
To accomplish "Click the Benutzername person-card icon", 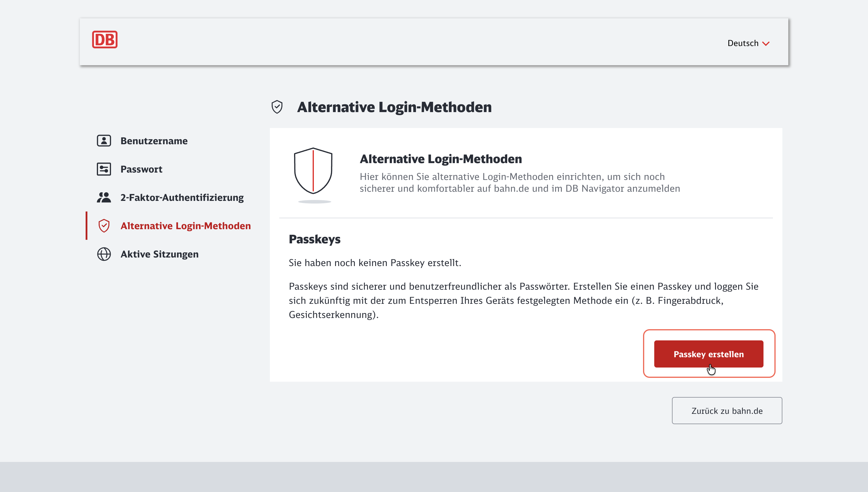I will 104,141.
